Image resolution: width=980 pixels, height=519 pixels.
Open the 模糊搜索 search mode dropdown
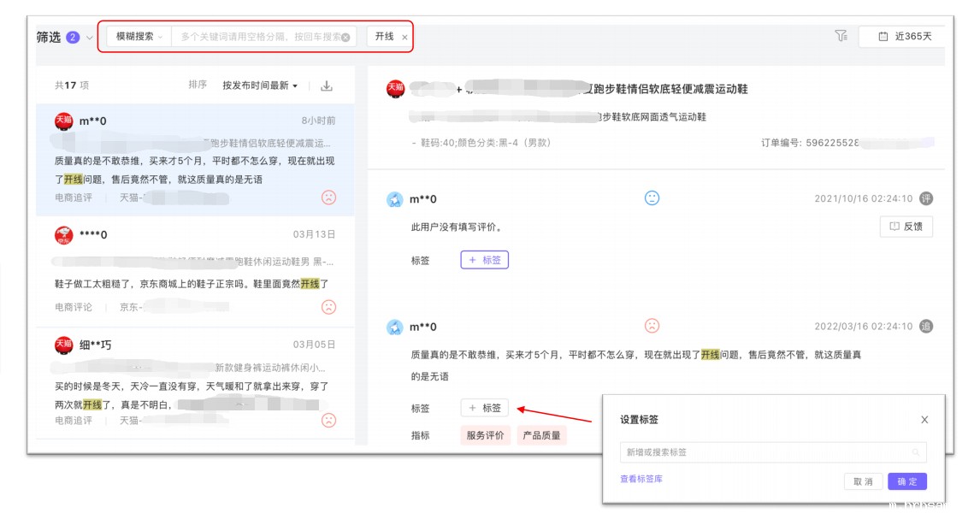(x=139, y=37)
